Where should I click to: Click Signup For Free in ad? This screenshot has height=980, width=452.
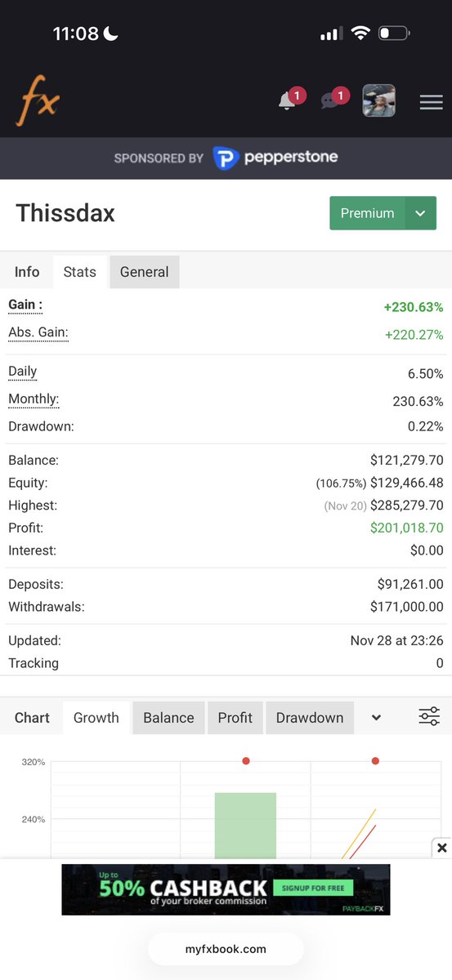313,887
